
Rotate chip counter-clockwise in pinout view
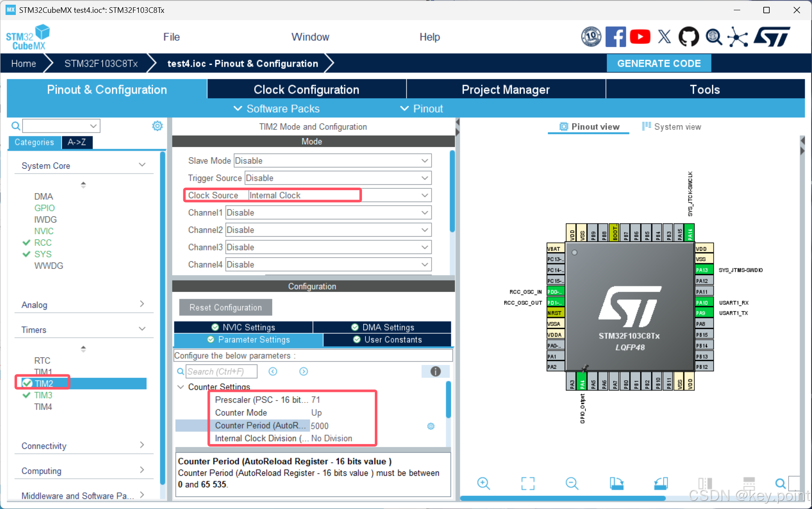pos(661,483)
